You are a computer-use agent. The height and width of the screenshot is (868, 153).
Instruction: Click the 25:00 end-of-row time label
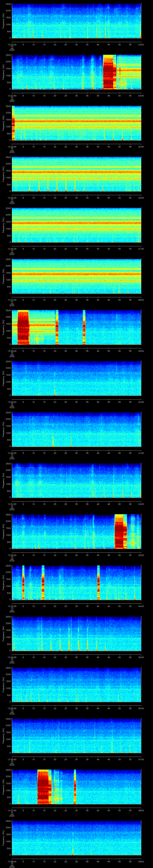141,147
